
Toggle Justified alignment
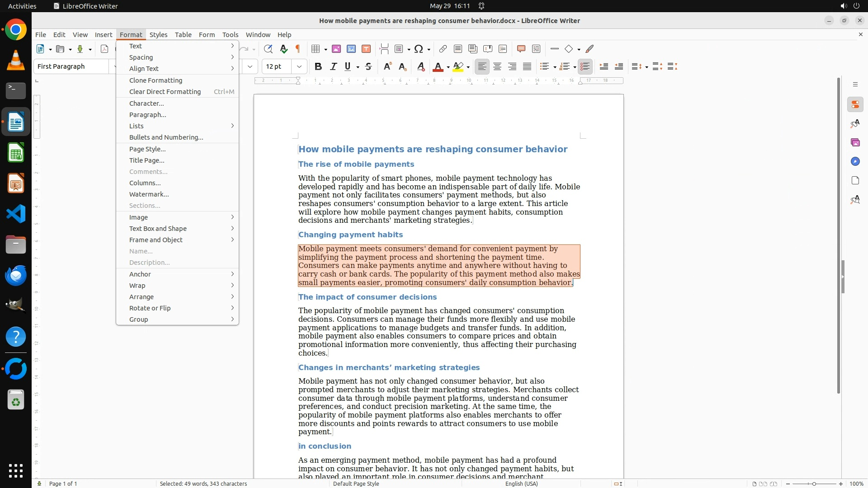527,66
